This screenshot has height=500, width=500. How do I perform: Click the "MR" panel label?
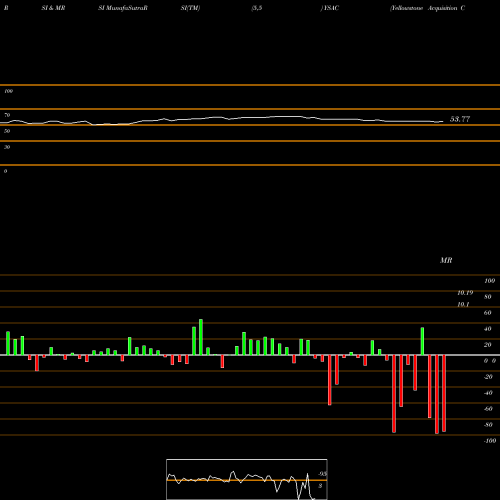point(446,260)
